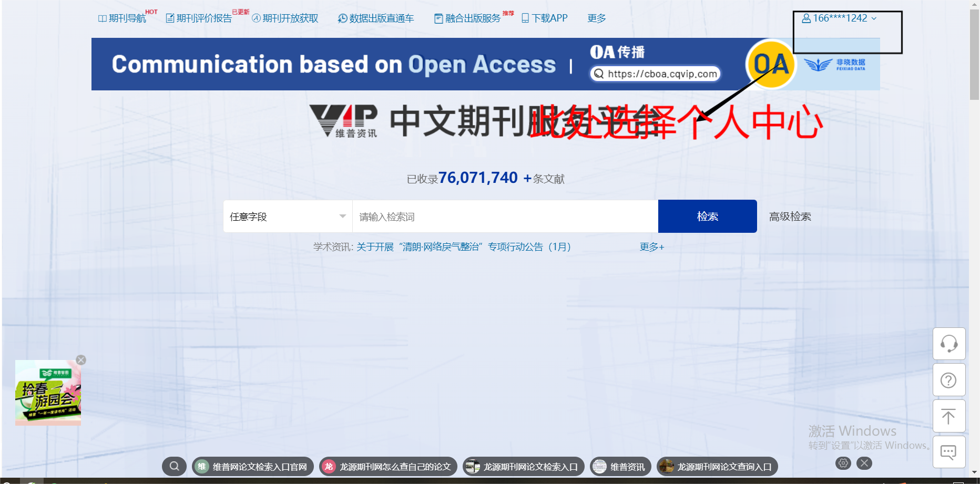This screenshot has height=484, width=980.
Task: Click the user profile icon beside 166****1242
Action: tap(806, 18)
